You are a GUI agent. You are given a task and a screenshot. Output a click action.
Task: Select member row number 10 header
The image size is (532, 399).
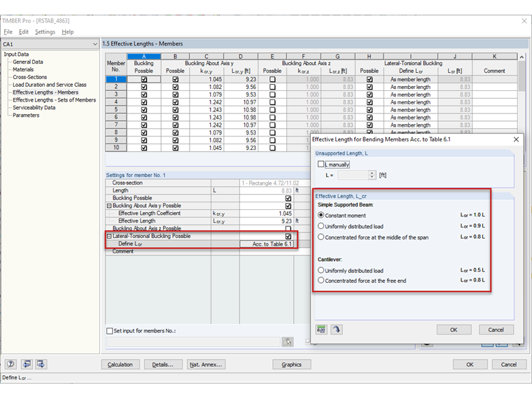pyautogui.click(x=116, y=148)
